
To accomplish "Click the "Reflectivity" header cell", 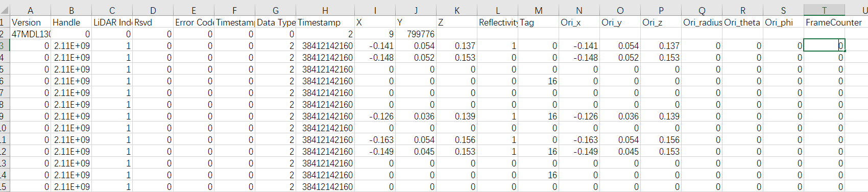I will pyautogui.click(x=498, y=22).
